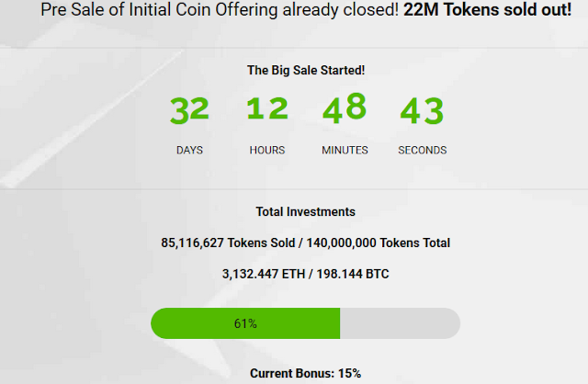The height and width of the screenshot is (384, 588).
Task: Select the "22M Tokens sold out!" bold text
Action: point(488,9)
